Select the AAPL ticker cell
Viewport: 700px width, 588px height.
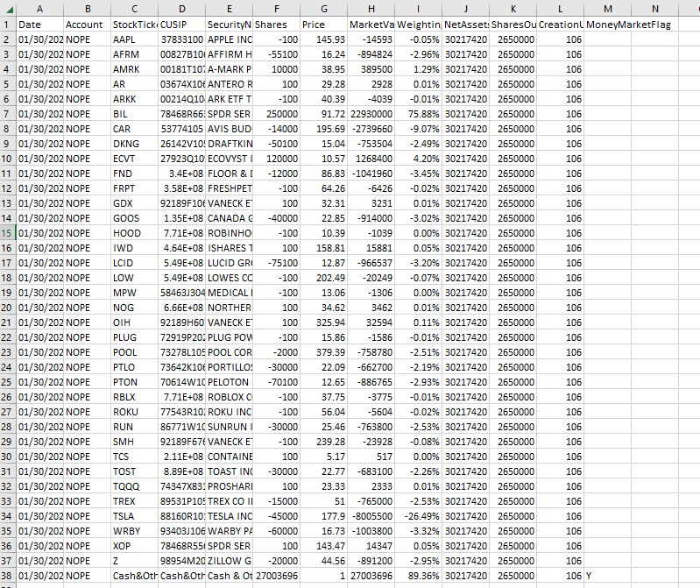pyautogui.click(x=134, y=39)
